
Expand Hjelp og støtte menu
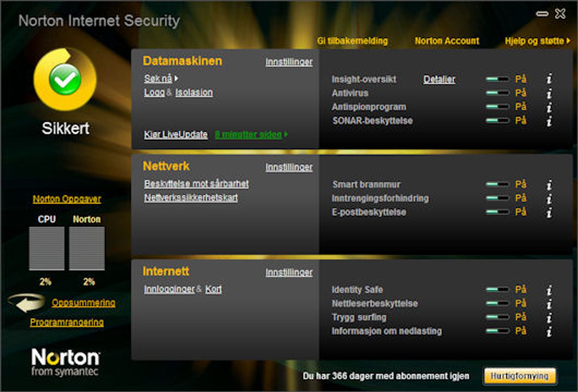(568, 41)
